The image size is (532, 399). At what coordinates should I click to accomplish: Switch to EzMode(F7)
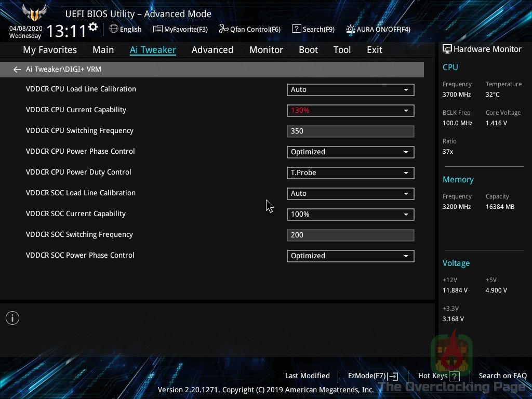pyautogui.click(x=373, y=376)
